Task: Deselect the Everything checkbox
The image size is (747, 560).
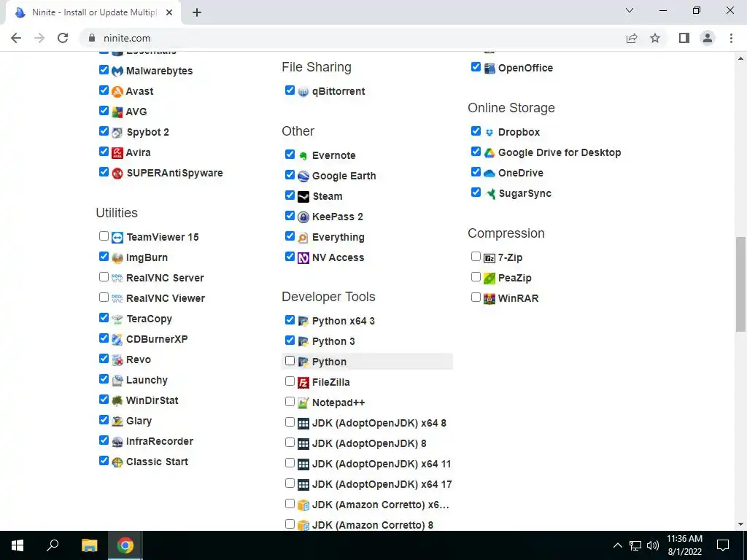Action: click(x=290, y=236)
